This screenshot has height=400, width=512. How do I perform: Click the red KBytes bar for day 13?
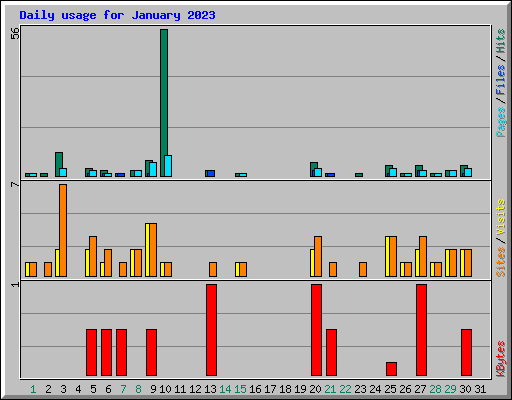coord(211,330)
